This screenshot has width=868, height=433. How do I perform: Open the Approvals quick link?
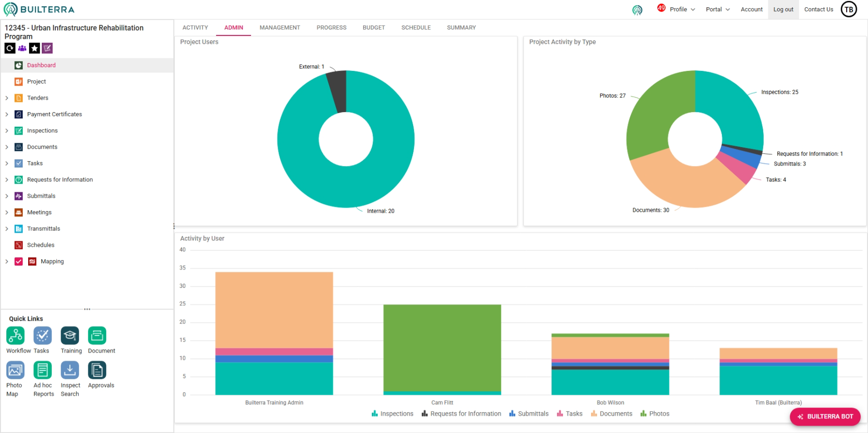click(97, 370)
